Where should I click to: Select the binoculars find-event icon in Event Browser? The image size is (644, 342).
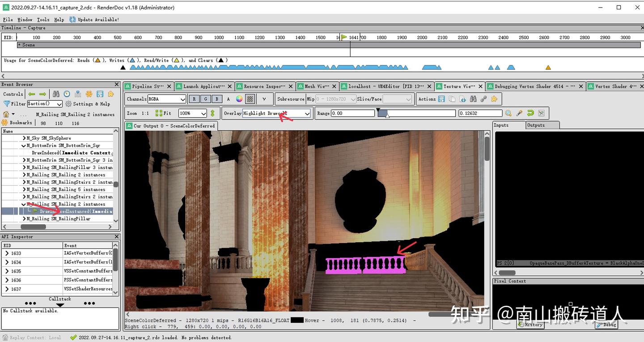[56, 94]
